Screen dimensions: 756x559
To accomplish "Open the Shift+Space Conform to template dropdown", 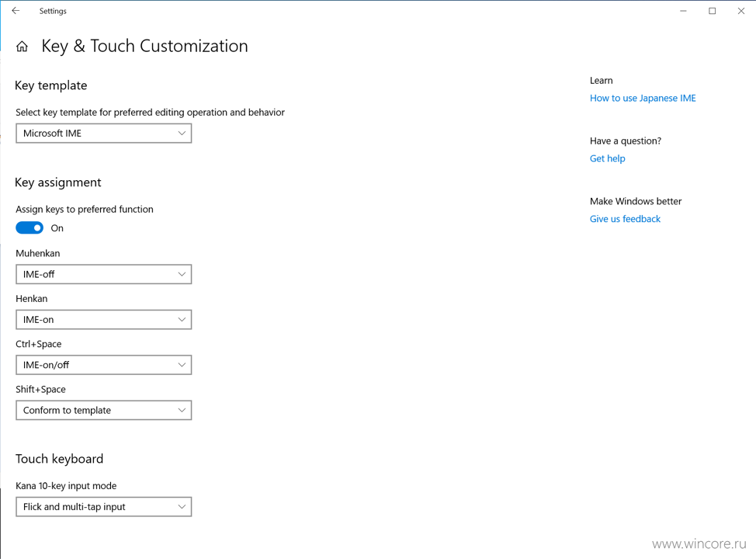I will click(x=104, y=410).
